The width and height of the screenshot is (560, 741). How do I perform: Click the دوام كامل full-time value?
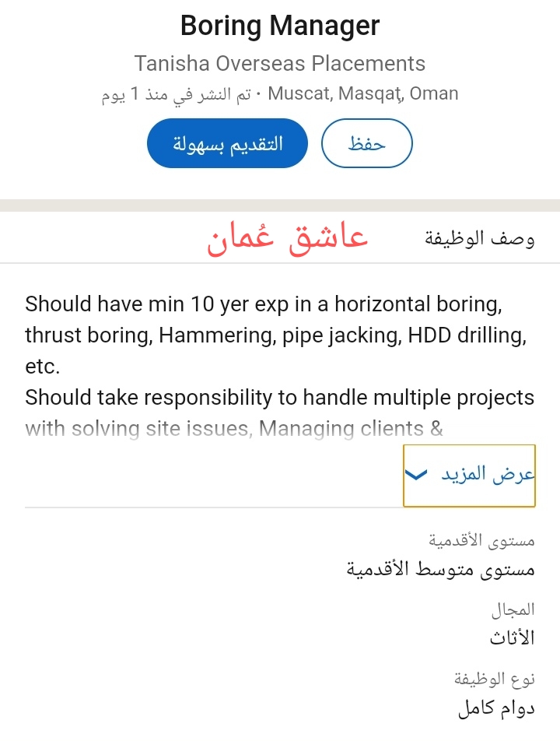tap(496, 708)
